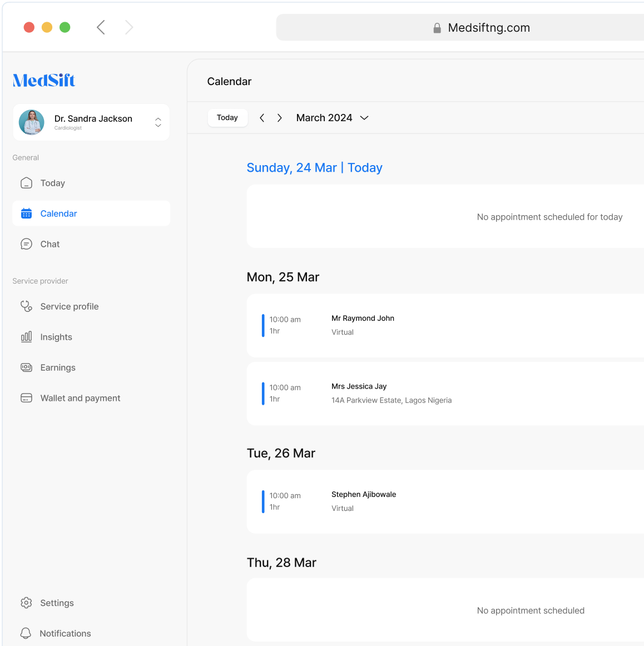
Task: Click the next-month chevron arrow
Action: click(279, 117)
